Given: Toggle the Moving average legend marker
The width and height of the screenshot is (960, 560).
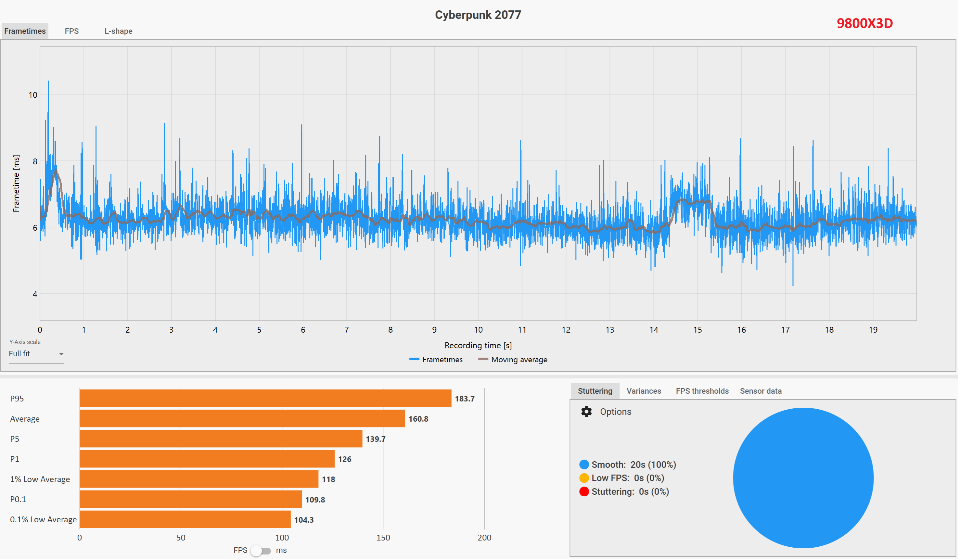Looking at the screenshot, I should pos(484,360).
